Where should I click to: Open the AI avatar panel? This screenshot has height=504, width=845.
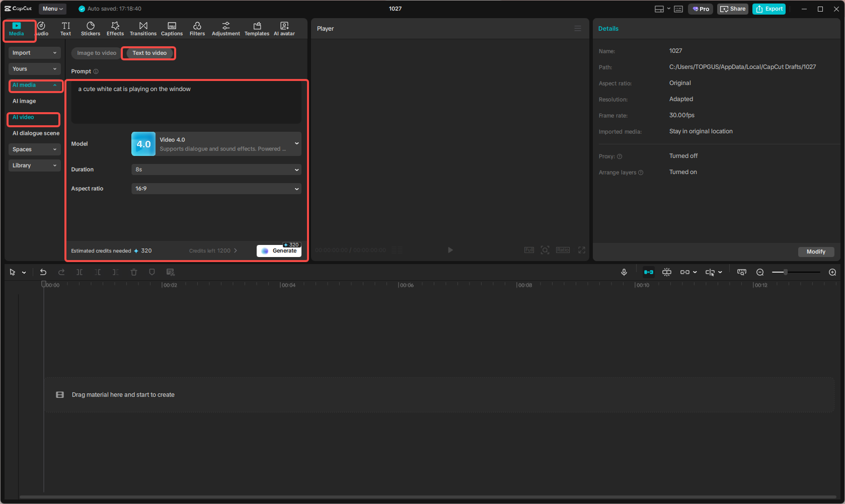coord(284,28)
